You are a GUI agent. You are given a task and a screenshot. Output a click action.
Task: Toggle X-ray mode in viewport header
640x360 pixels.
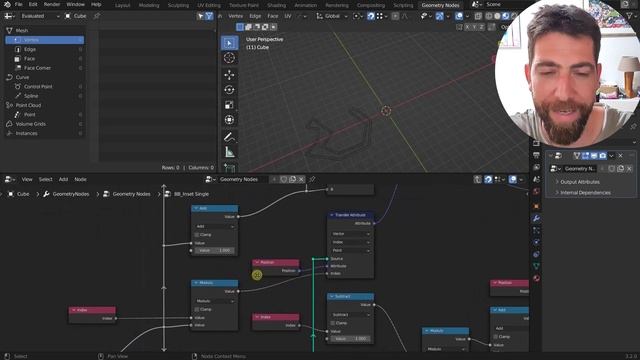pos(478,16)
